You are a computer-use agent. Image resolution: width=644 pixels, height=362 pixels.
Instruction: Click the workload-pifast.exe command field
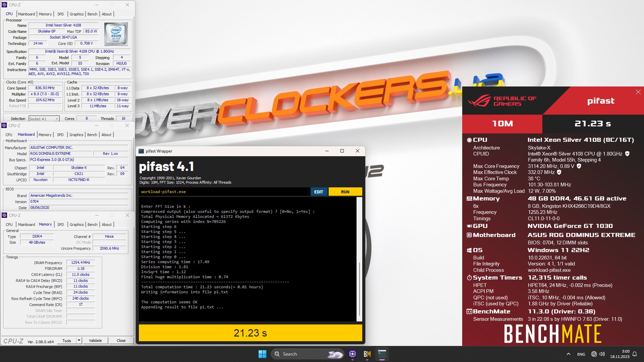click(x=224, y=192)
